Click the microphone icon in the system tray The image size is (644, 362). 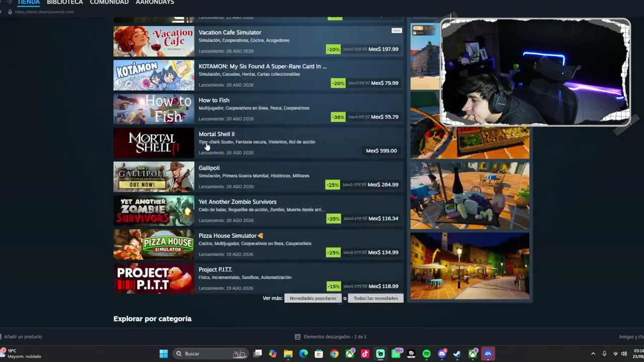(x=604, y=354)
